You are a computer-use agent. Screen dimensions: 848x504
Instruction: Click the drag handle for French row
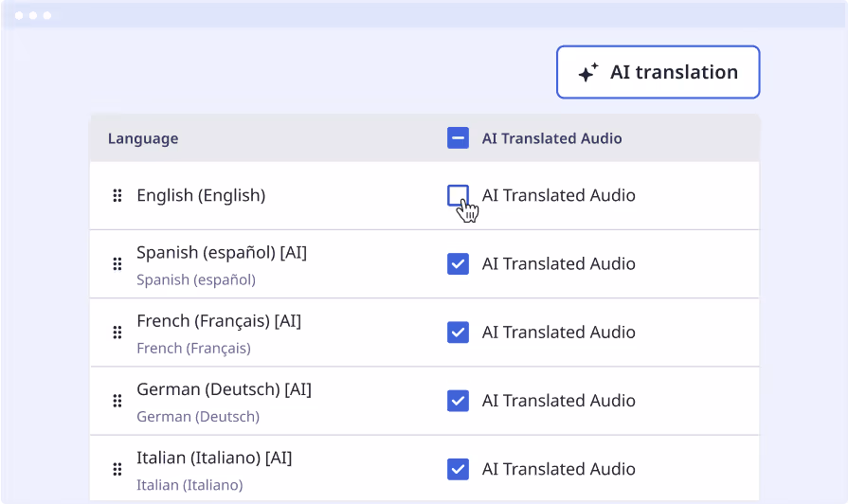(x=117, y=333)
